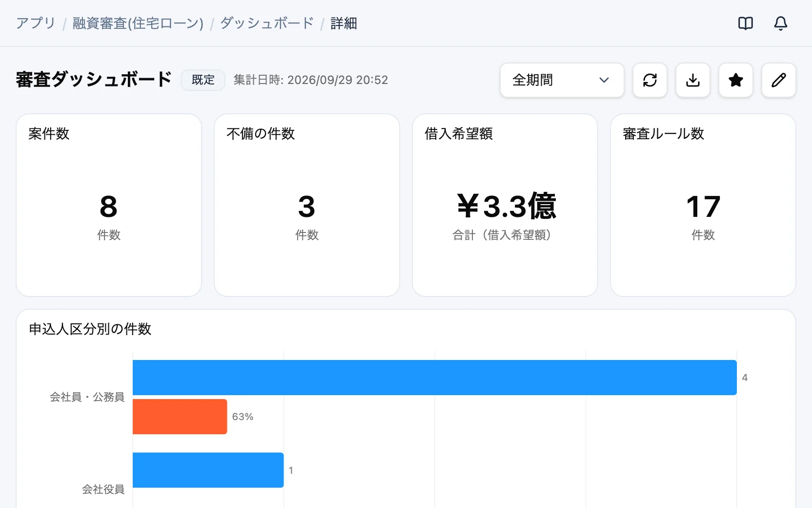Open the notifications bell
This screenshot has height=508, width=812.
780,23
